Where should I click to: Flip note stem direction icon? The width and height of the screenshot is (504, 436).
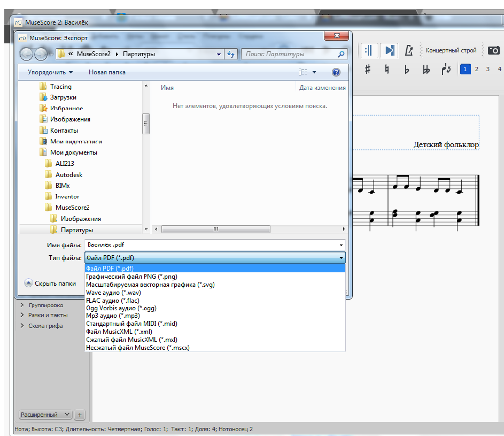point(446,69)
